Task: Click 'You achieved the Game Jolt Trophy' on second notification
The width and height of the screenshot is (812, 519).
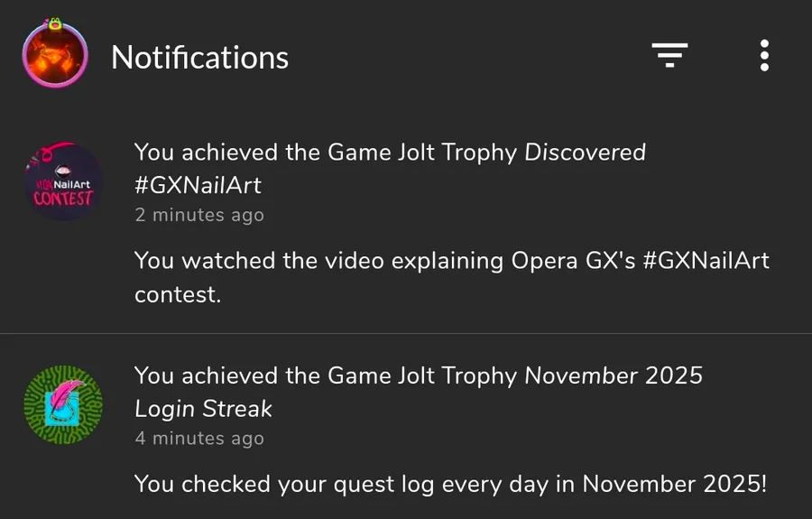Action: pos(325,375)
